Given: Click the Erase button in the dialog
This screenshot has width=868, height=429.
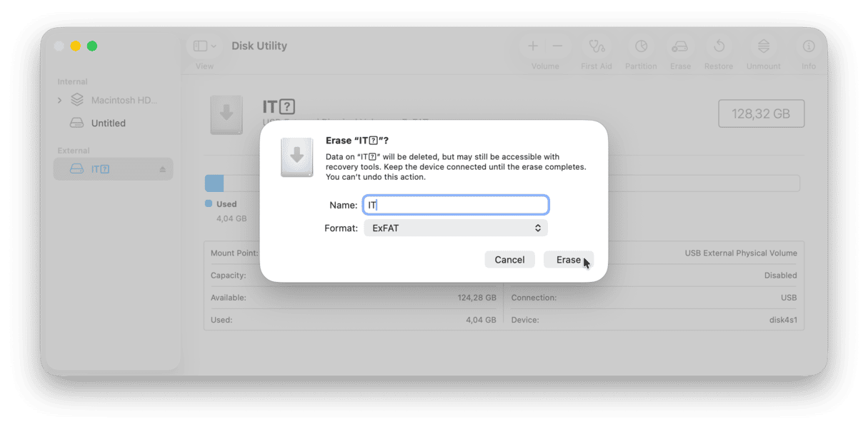Looking at the screenshot, I should 568,259.
